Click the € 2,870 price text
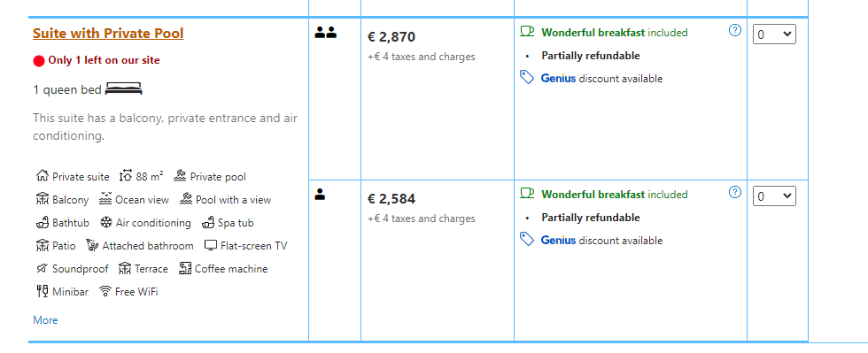The height and width of the screenshot is (353, 868). 391,37
